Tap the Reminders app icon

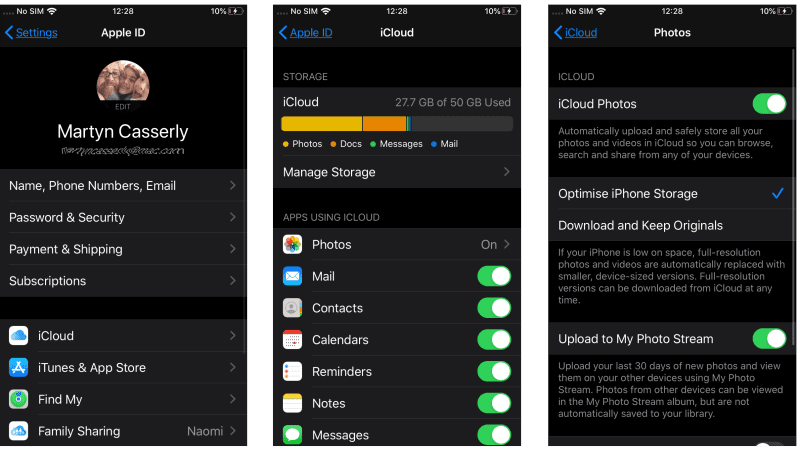(x=292, y=371)
